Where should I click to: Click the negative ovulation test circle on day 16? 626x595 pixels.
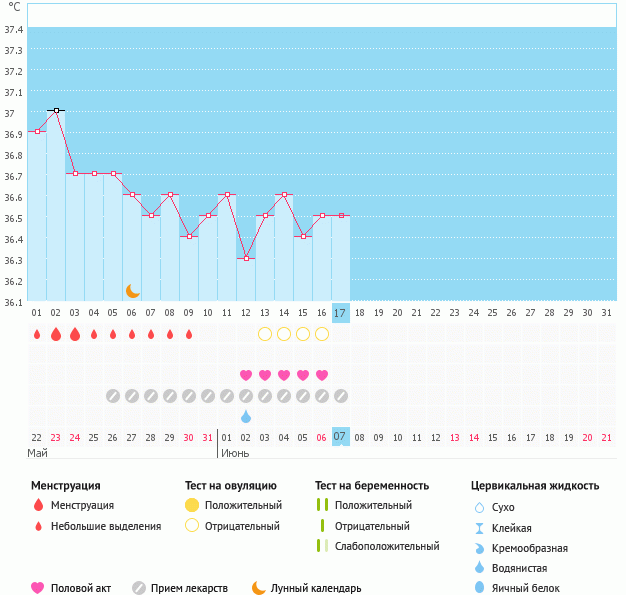pyautogui.click(x=322, y=334)
